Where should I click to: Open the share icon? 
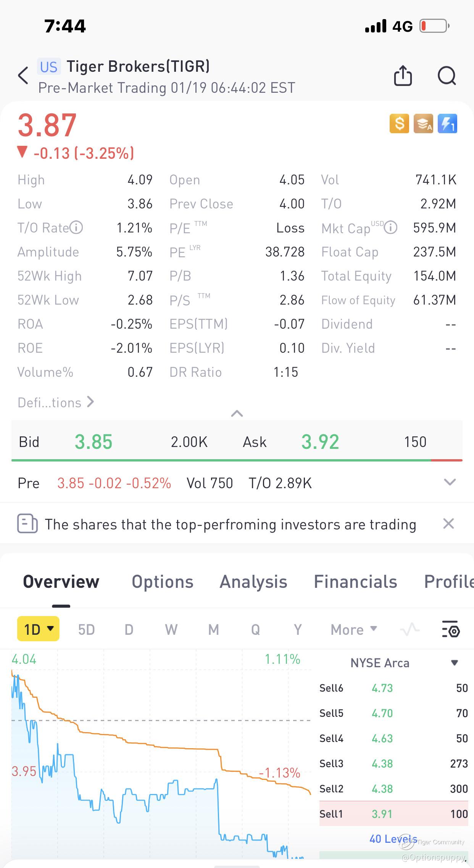click(403, 75)
